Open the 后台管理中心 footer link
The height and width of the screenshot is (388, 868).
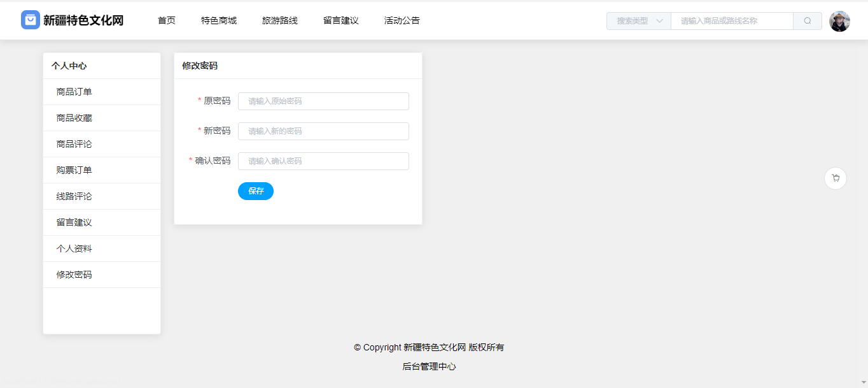pyautogui.click(x=429, y=366)
